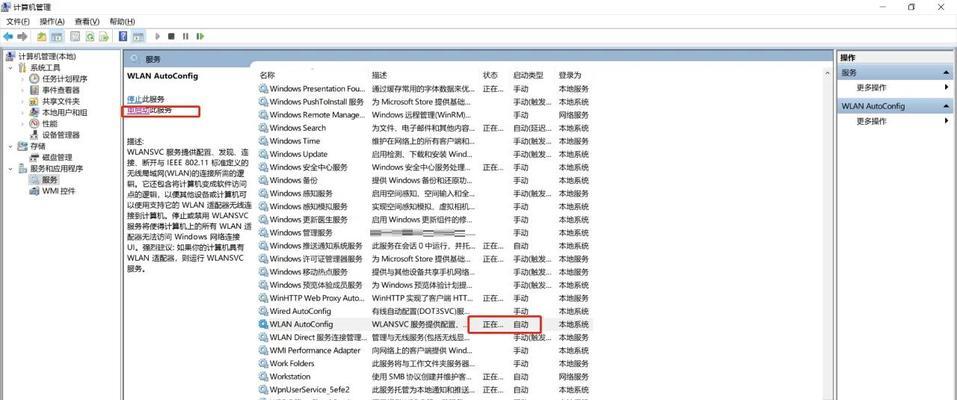This screenshot has height=400, width=957.
Task: Click gear icon of WLAN AutoConfig row
Action: pos(264,324)
